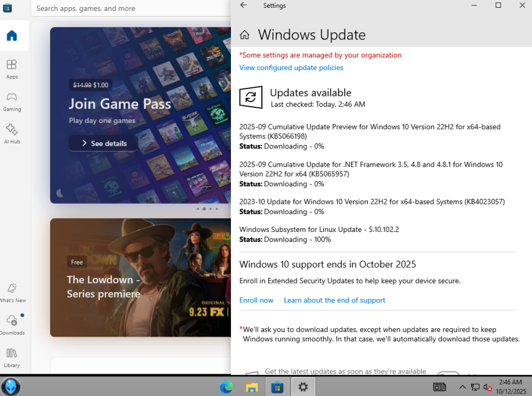This screenshot has width=532, height=396.
Task: Click the Settings home icon
Action: [x=244, y=35]
